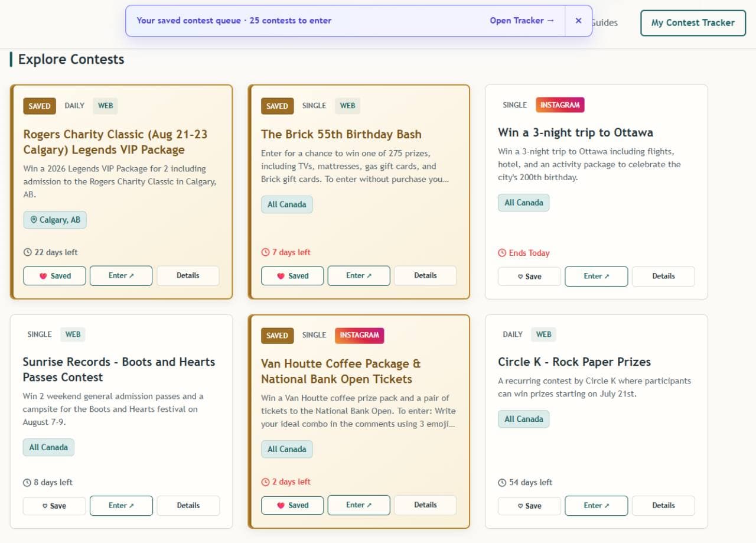756x543 pixels.
Task: View Details for The Brick Birthday Bash
Action: [425, 276]
